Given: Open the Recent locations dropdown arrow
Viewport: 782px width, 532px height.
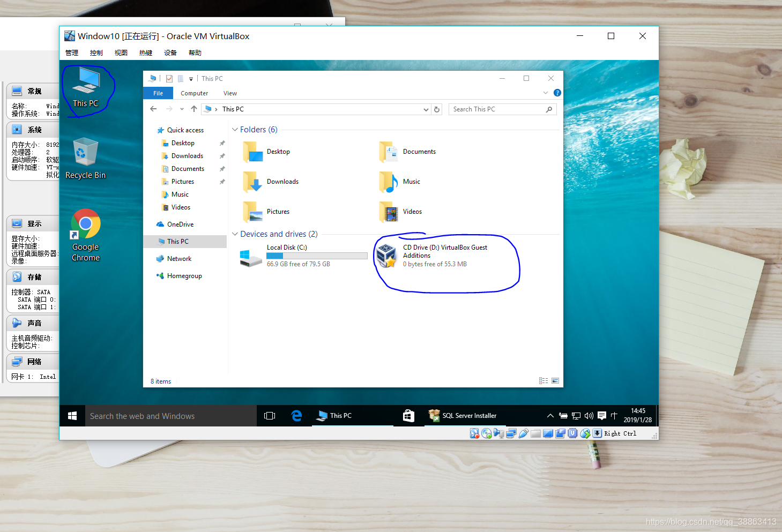Looking at the screenshot, I should (182, 109).
